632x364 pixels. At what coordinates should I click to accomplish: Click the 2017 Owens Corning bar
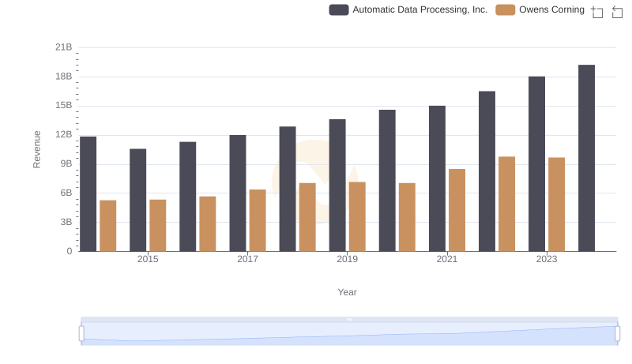click(258, 220)
